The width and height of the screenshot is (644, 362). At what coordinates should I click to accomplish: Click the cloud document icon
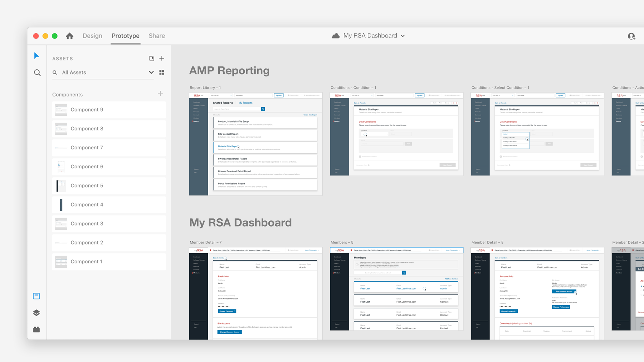coord(336,36)
